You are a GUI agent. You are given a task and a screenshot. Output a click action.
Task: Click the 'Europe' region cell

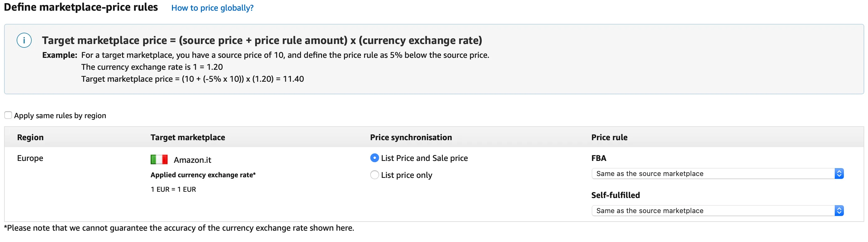point(30,158)
